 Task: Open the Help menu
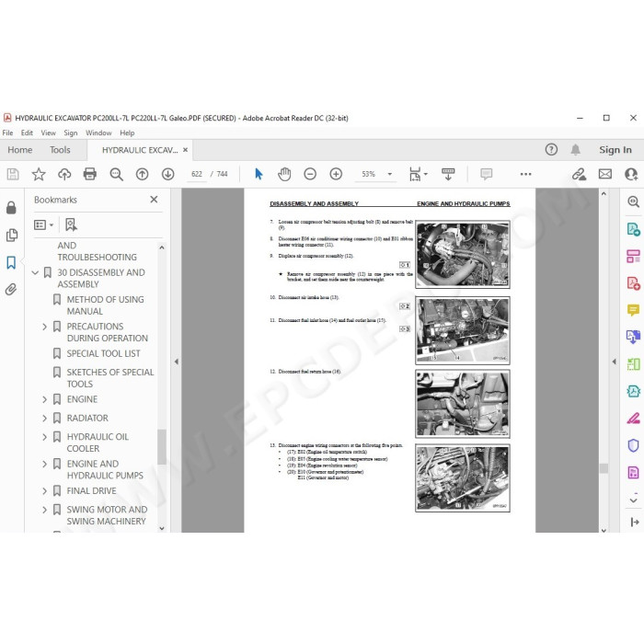[127, 132]
